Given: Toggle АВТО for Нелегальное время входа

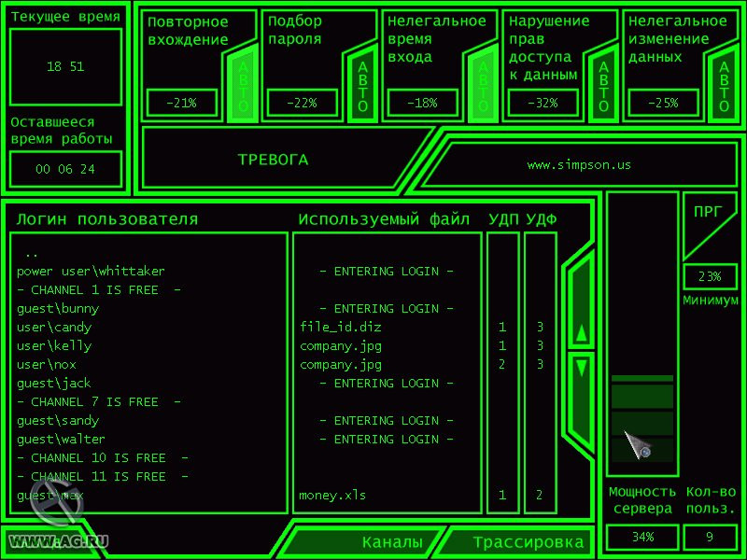Looking at the screenshot, I should [483, 86].
